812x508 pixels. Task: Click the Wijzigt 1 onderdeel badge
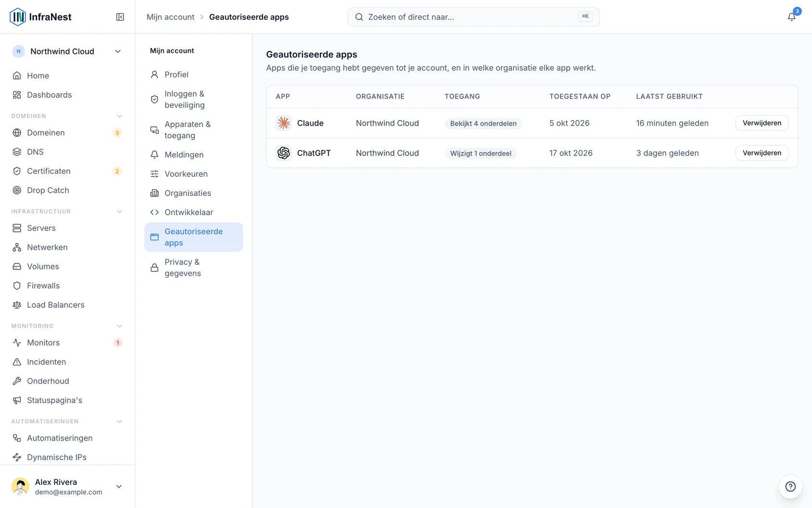click(x=481, y=154)
